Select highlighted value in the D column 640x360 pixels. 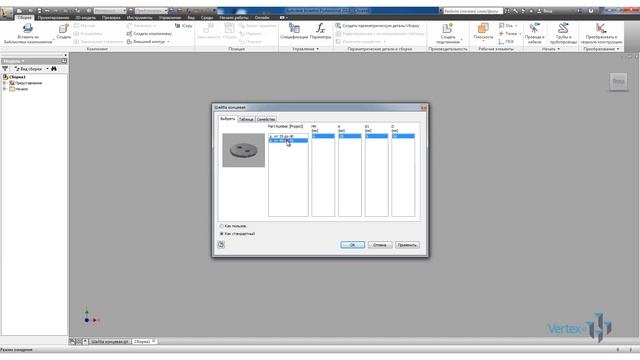(403, 136)
